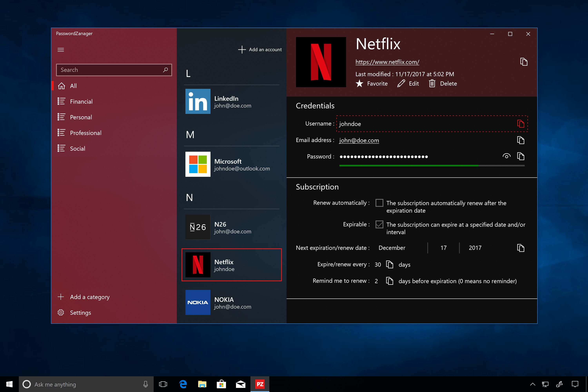Click the password strength bar

tap(432, 165)
